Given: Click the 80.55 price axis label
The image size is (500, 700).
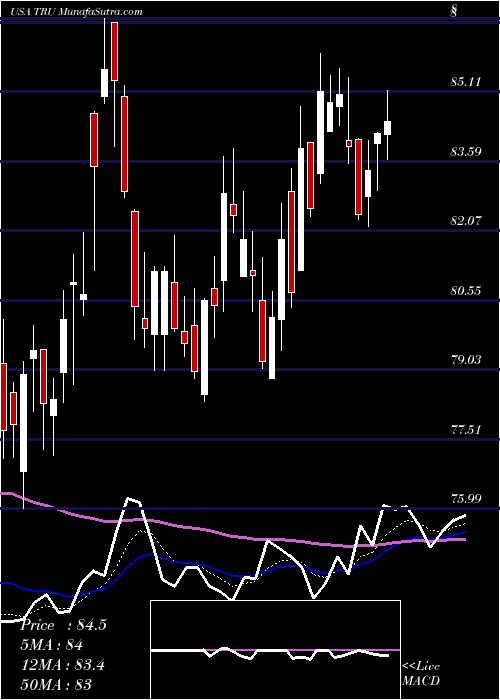Looking at the screenshot, I should click(466, 291).
